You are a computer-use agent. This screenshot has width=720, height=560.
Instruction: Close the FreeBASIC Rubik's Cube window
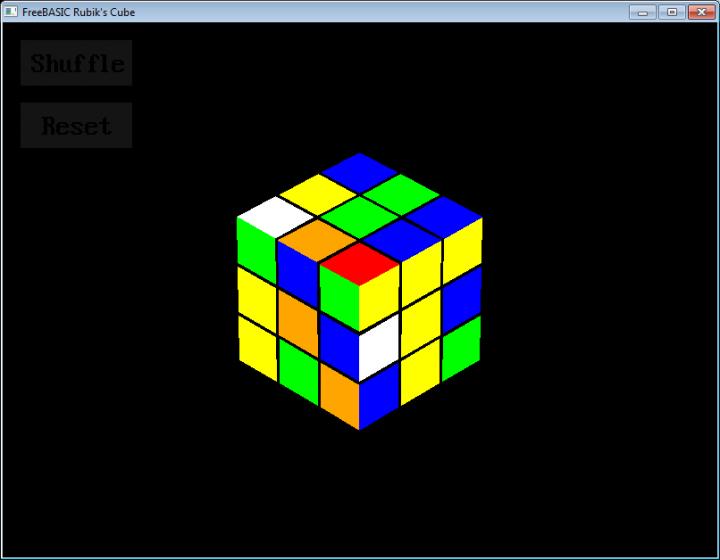click(x=701, y=12)
